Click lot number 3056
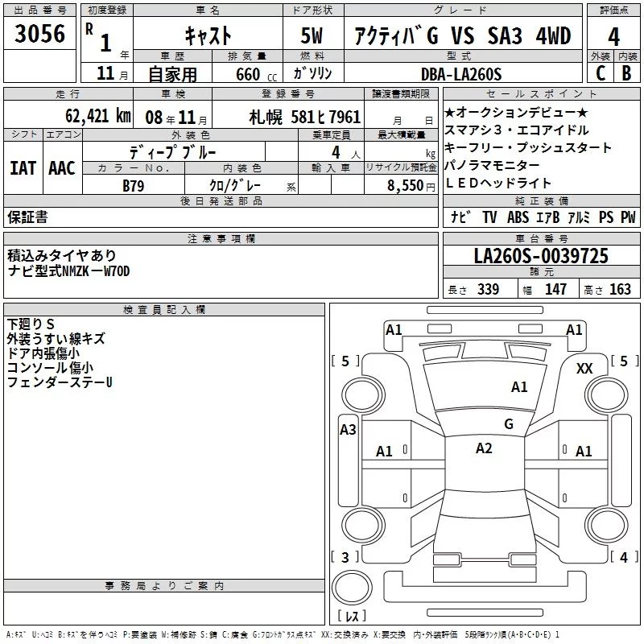The height and width of the screenshot is (644, 644). (x=39, y=35)
